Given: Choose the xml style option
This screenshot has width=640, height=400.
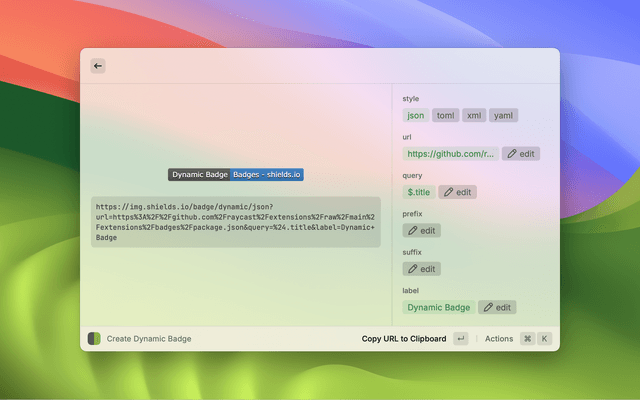Looking at the screenshot, I should tap(474, 115).
